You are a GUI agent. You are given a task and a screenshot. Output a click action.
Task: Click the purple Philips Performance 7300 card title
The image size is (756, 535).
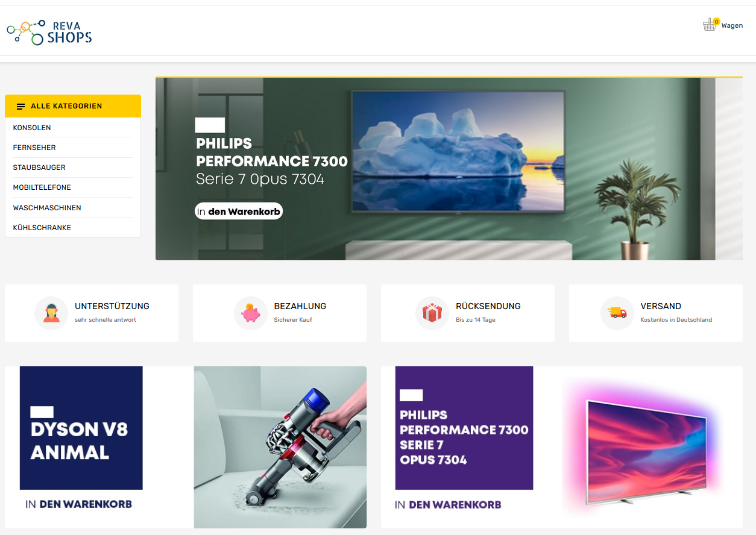[464, 437]
